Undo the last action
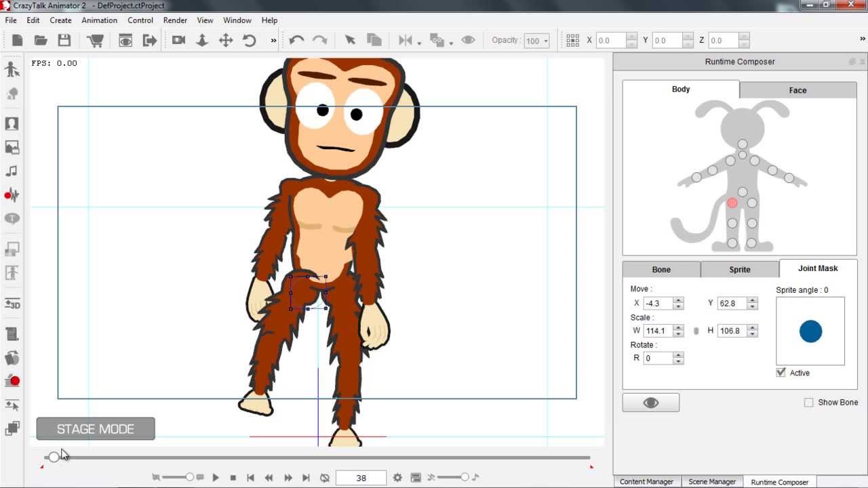 (296, 40)
